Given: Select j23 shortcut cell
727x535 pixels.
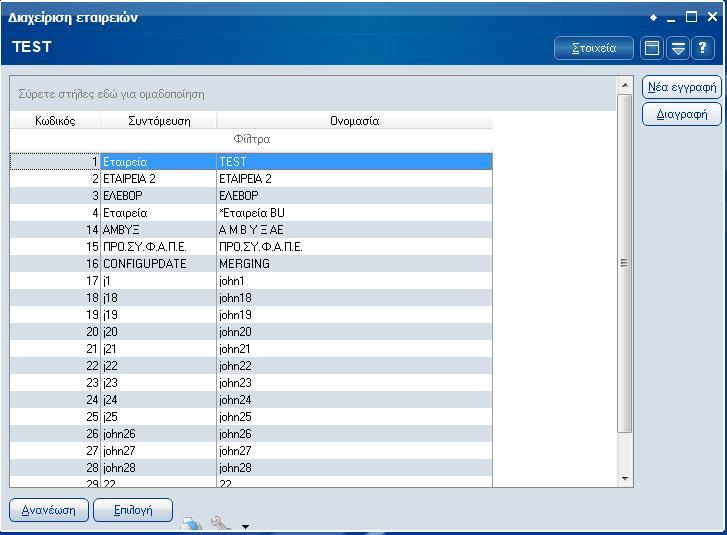Looking at the screenshot, I should pyautogui.click(x=159, y=383).
